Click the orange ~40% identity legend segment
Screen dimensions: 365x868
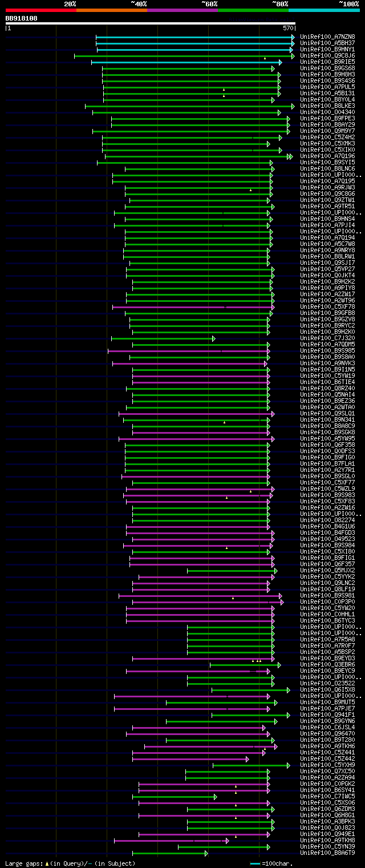click(x=112, y=10)
